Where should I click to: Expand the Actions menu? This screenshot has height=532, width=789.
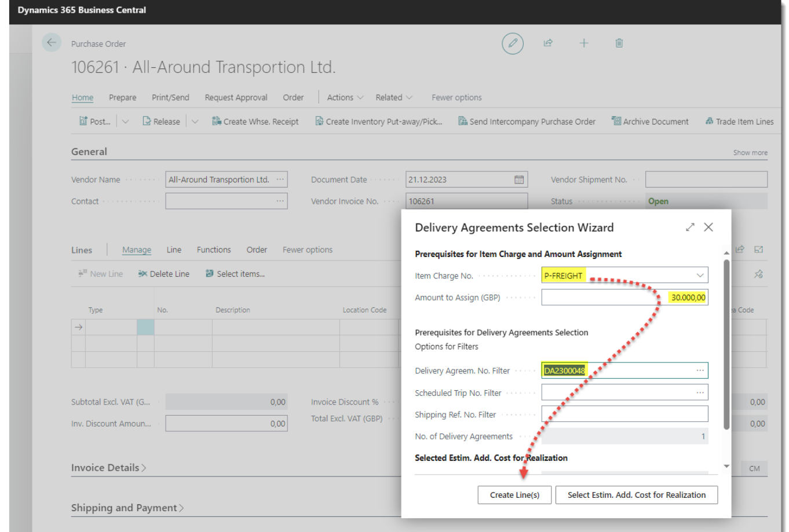click(345, 97)
